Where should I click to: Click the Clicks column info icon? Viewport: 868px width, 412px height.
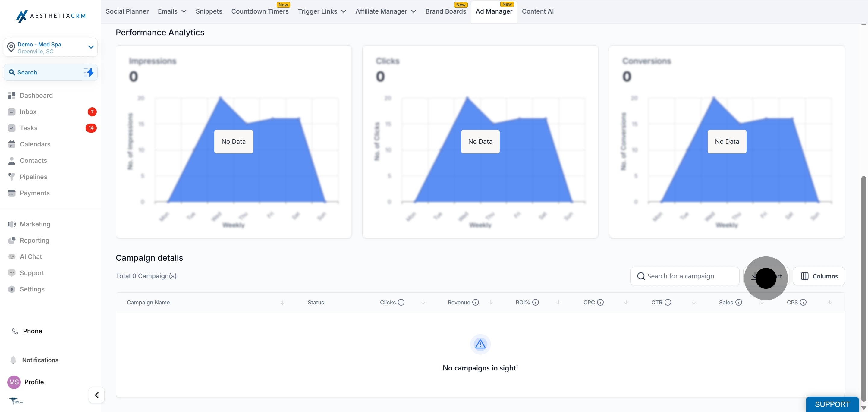tap(401, 302)
